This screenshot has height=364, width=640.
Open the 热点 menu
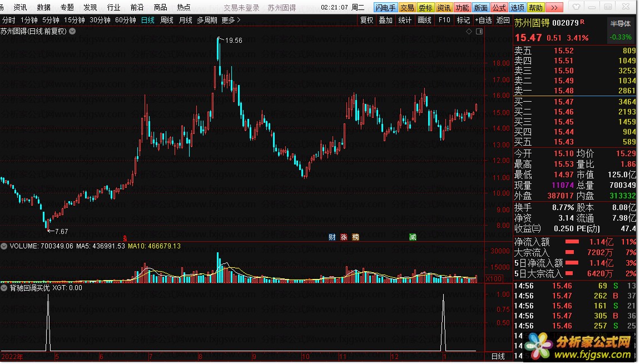click(x=183, y=7)
